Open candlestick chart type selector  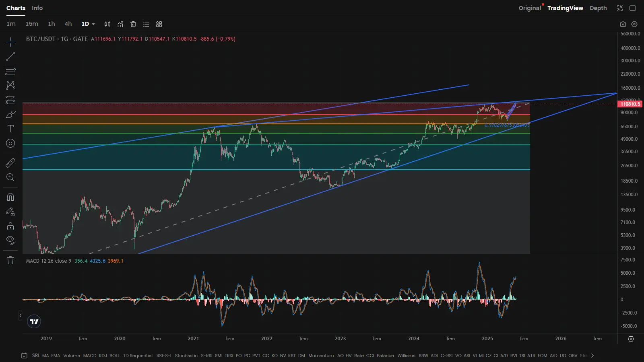click(107, 24)
